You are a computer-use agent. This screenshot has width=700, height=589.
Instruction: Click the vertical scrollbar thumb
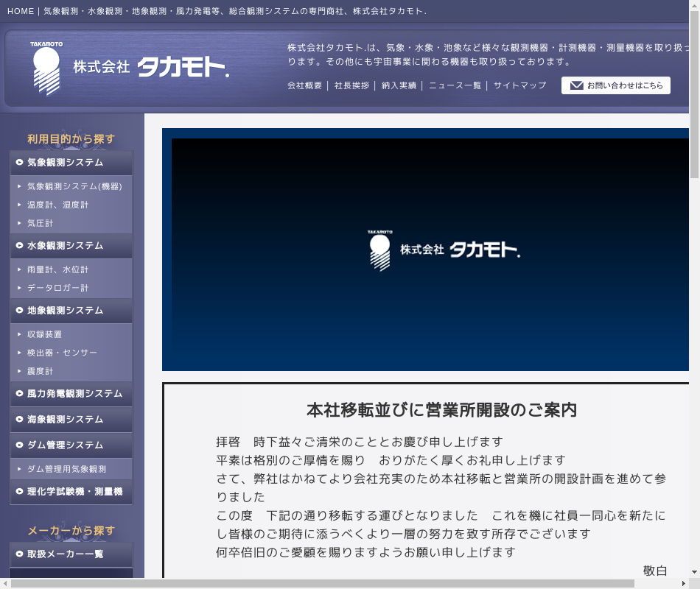pos(694,94)
